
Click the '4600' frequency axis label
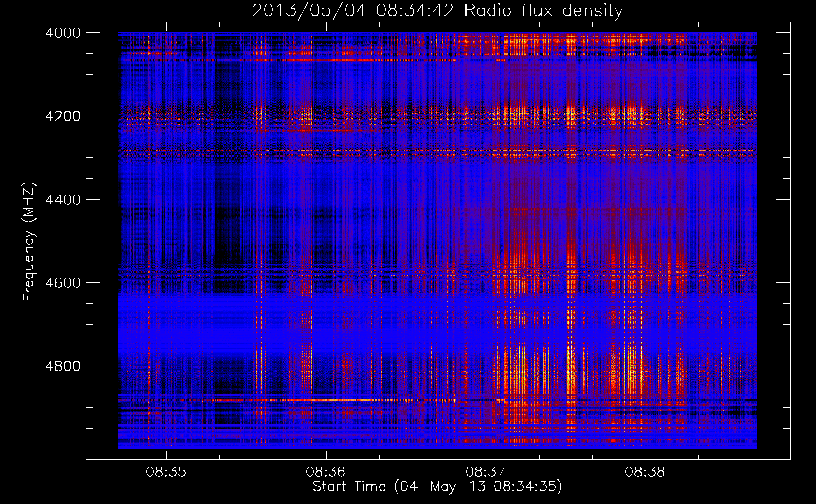[63, 283]
